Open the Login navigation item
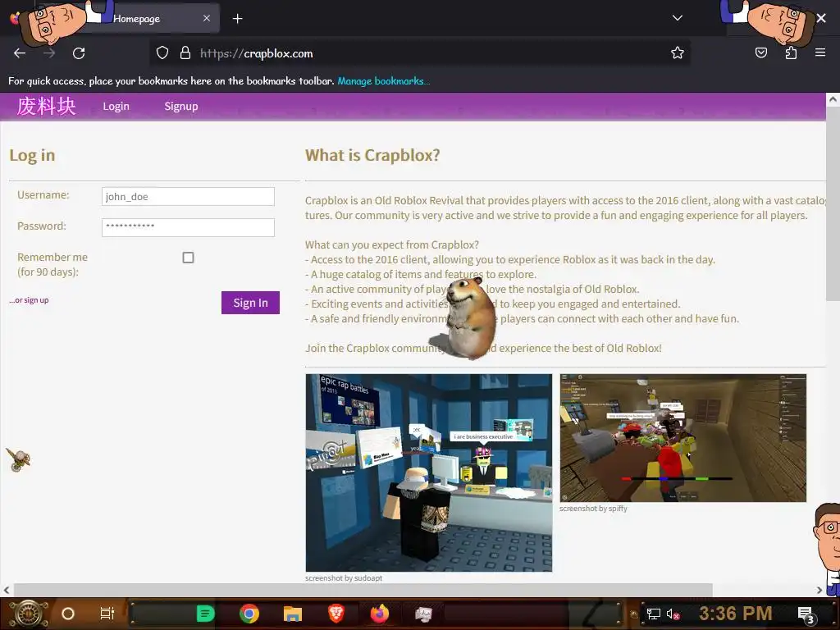This screenshot has height=630, width=840. pyautogui.click(x=116, y=106)
